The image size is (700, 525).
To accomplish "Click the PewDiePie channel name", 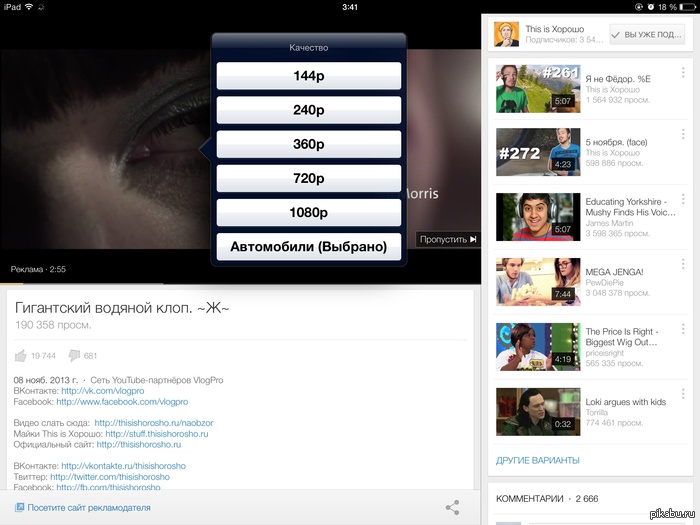I will (x=604, y=283).
